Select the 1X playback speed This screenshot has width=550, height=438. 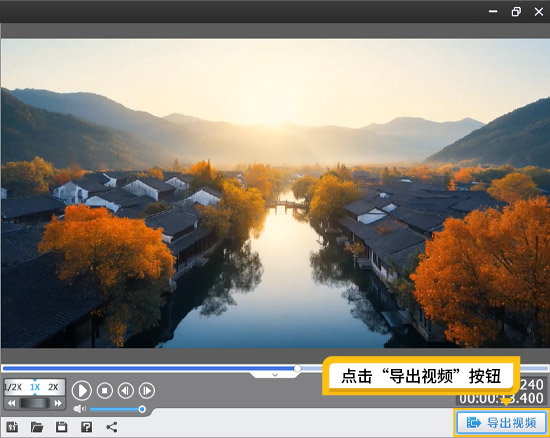[35, 387]
